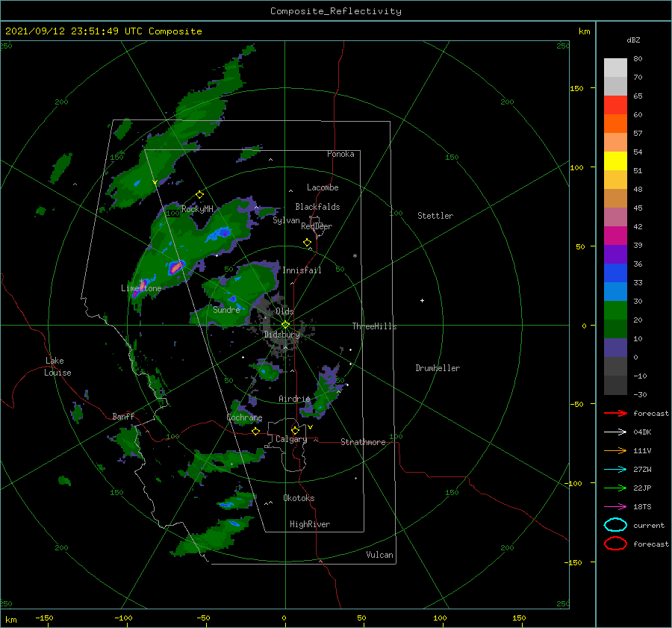This screenshot has width=672, height=628.
Task: Click the Lake Louise label
Action: coord(57,367)
